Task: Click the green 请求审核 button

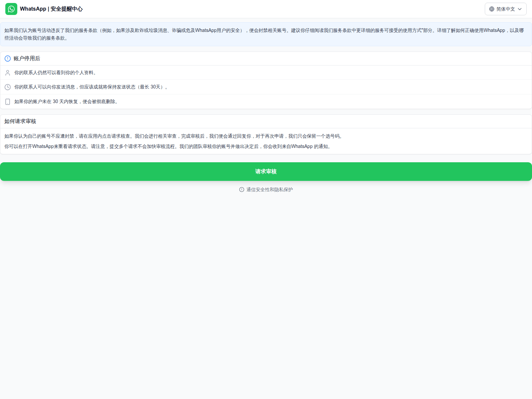Action: click(266, 172)
